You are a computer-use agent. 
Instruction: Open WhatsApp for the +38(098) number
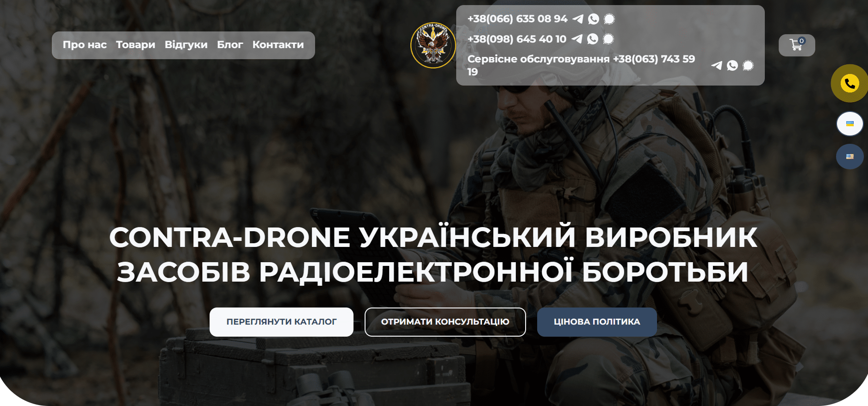(x=593, y=39)
